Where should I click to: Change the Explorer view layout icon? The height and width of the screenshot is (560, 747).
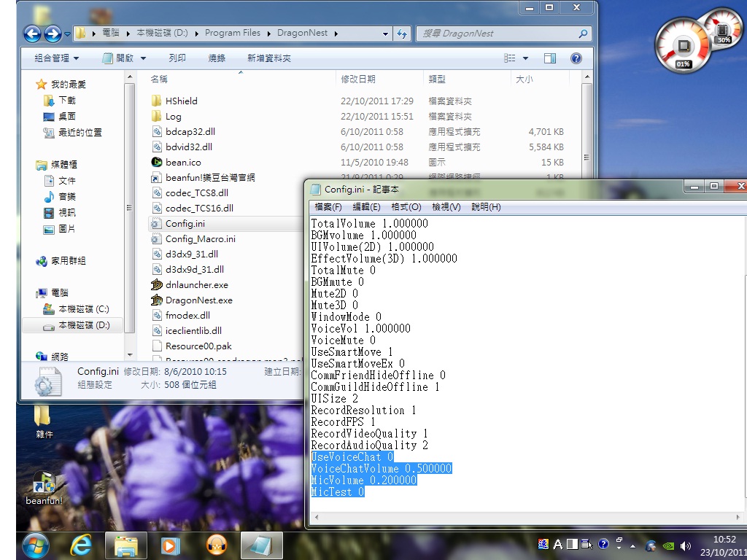[510, 58]
